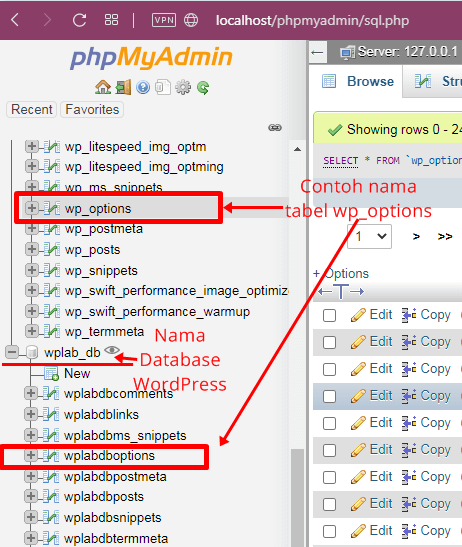Open the browser speed dial grid icon
462x547 pixels.
(x=111, y=20)
